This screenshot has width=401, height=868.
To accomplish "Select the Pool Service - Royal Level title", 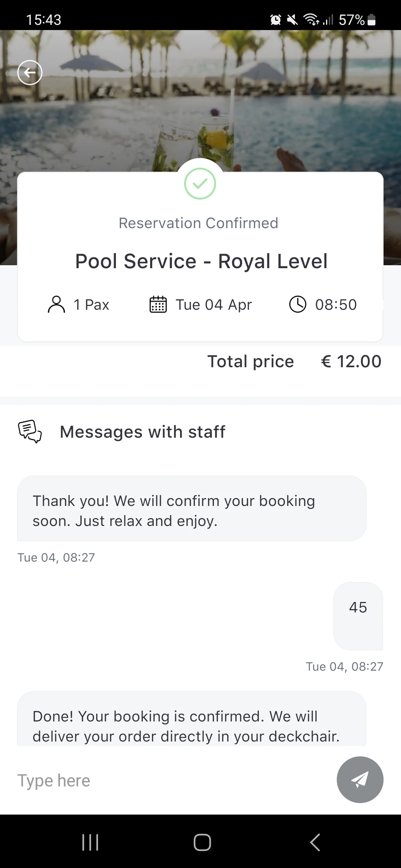I will (201, 261).
